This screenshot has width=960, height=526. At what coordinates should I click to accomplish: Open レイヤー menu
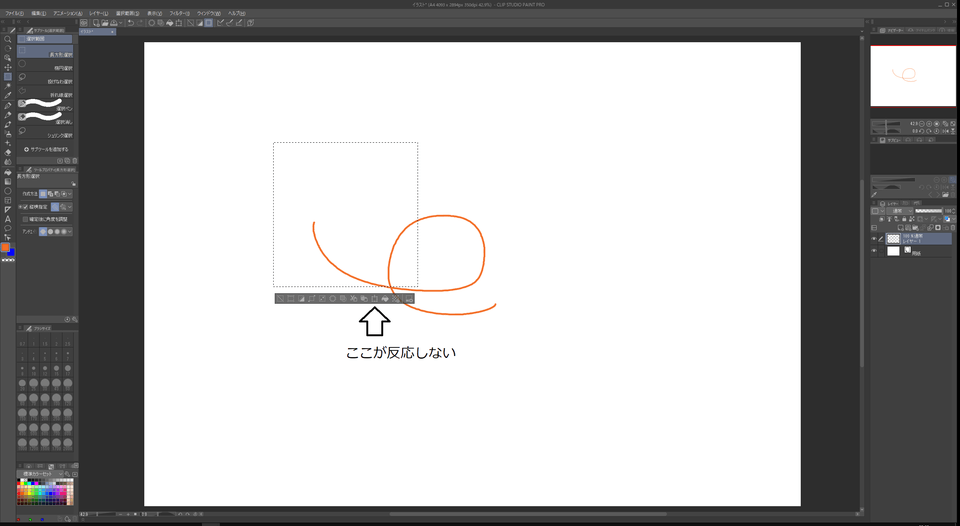pos(99,13)
